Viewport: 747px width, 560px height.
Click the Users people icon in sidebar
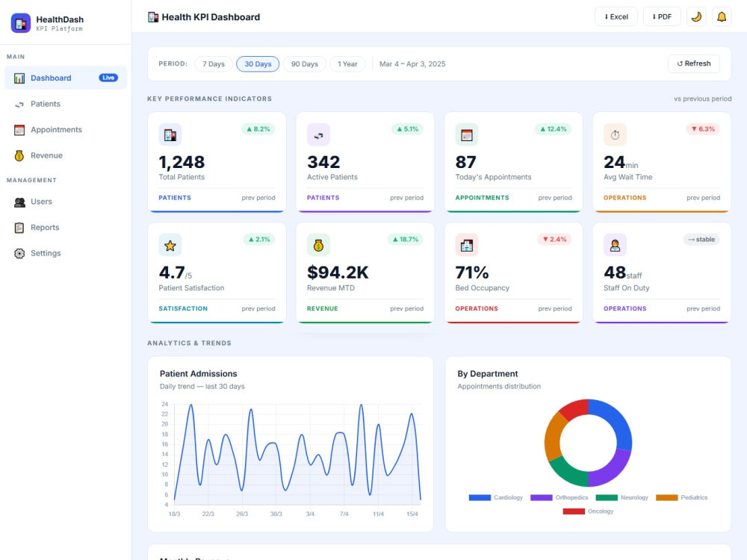[x=19, y=202]
